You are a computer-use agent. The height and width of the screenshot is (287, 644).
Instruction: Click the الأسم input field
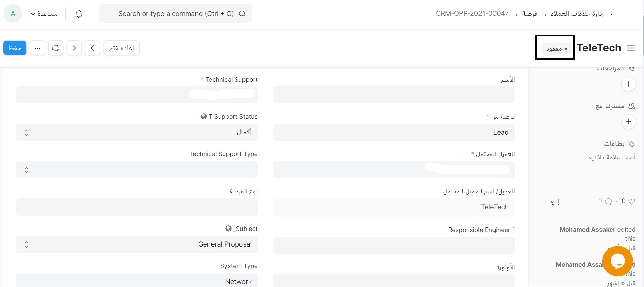pos(394,95)
